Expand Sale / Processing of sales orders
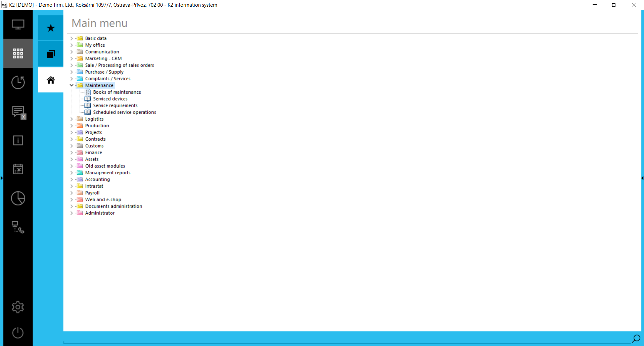The image size is (644, 346). [72, 65]
